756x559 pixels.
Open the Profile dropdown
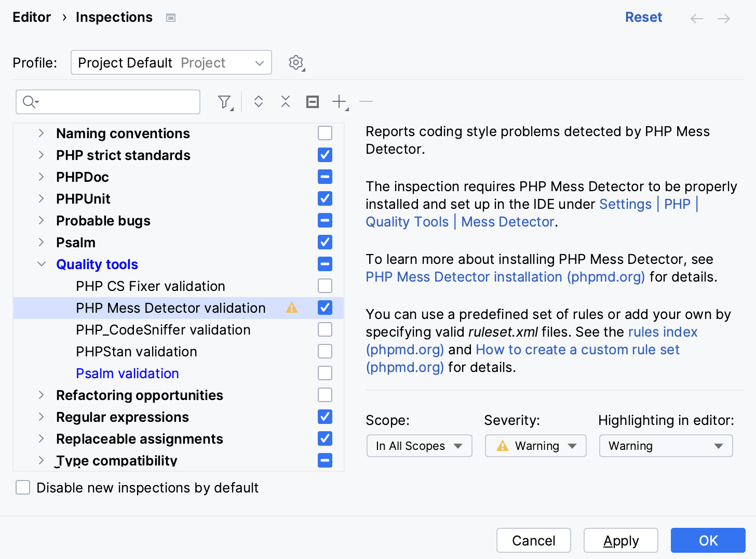coord(171,62)
